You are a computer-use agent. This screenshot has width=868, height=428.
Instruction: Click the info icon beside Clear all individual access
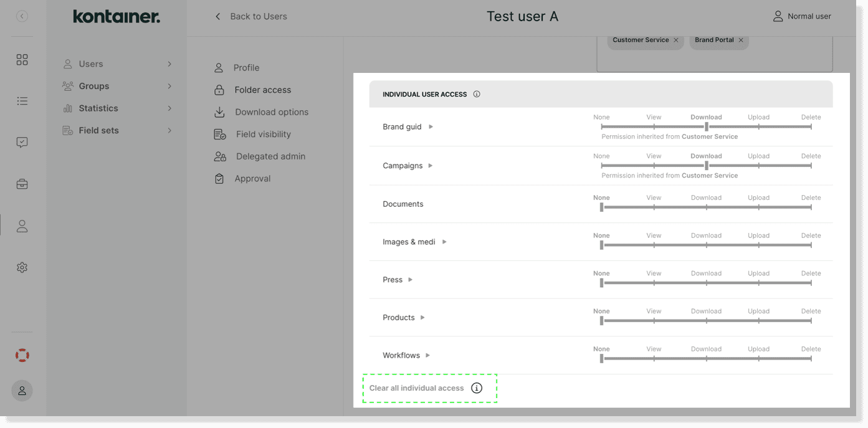pyautogui.click(x=477, y=388)
